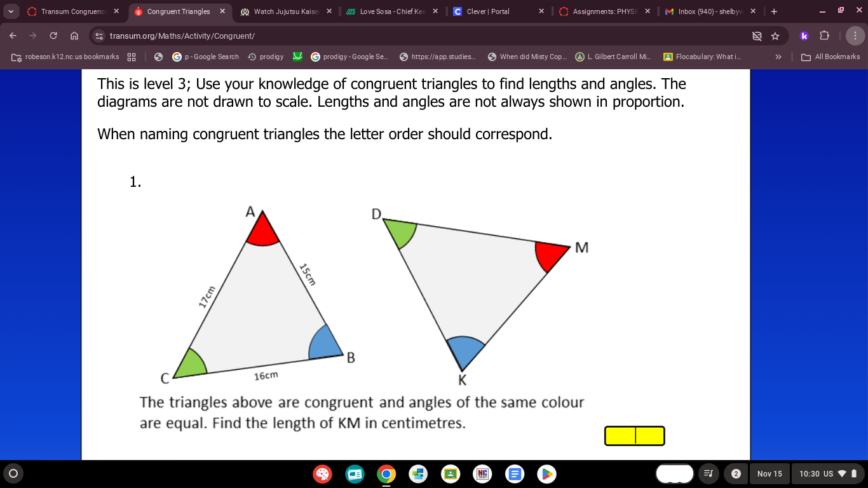The height and width of the screenshot is (488, 868).
Task: Minimize the Chrome window
Action: coord(822,11)
